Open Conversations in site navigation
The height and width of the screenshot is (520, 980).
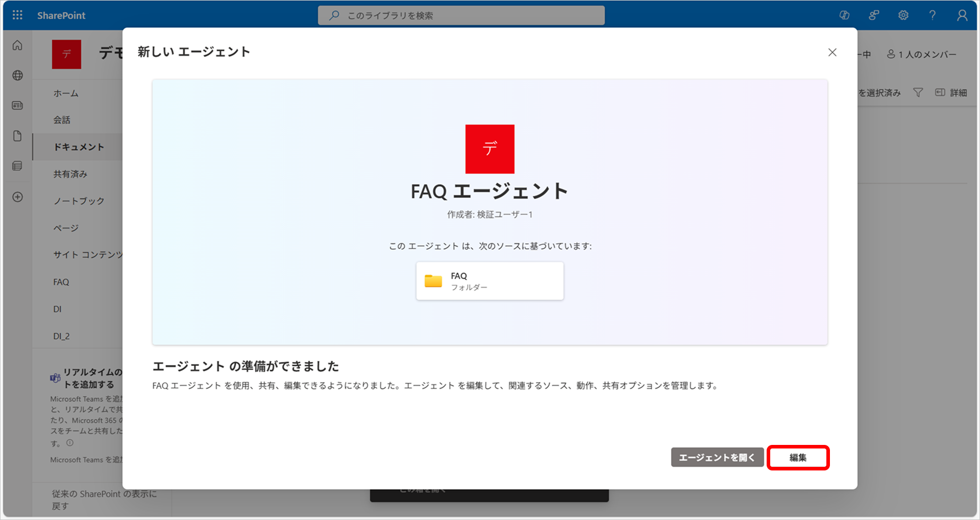(x=62, y=120)
